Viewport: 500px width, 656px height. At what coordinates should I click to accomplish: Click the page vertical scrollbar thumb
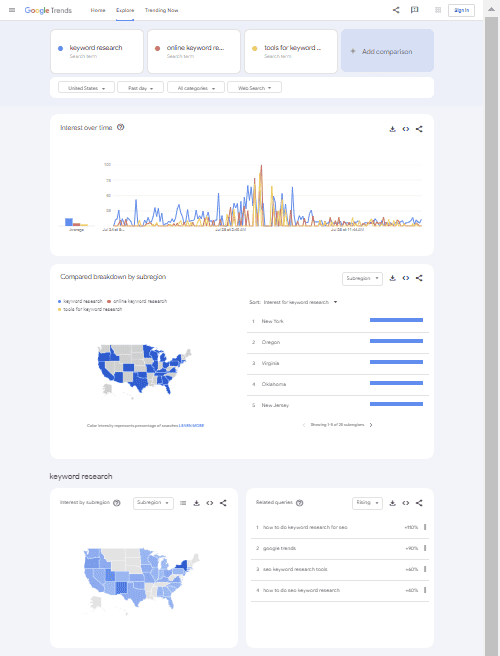coord(491,335)
